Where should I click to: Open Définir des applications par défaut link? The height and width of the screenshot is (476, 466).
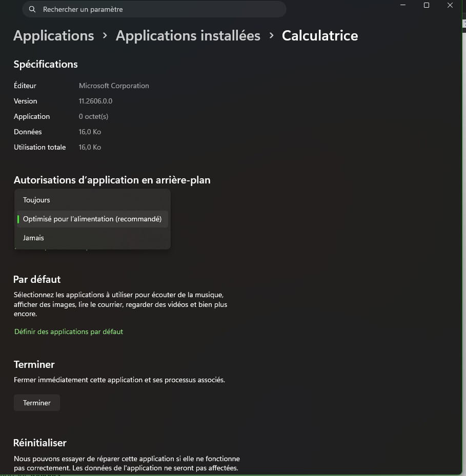click(x=69, y=332)
